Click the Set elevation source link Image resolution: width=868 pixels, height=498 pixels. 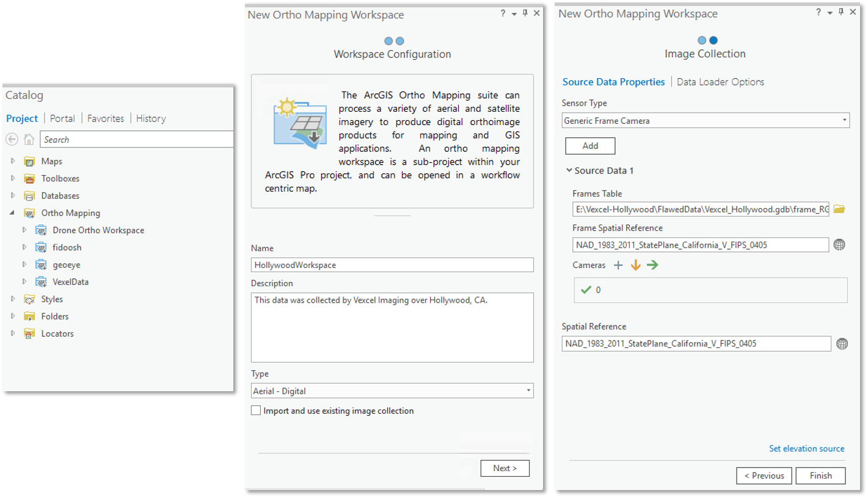click(806, 448)
